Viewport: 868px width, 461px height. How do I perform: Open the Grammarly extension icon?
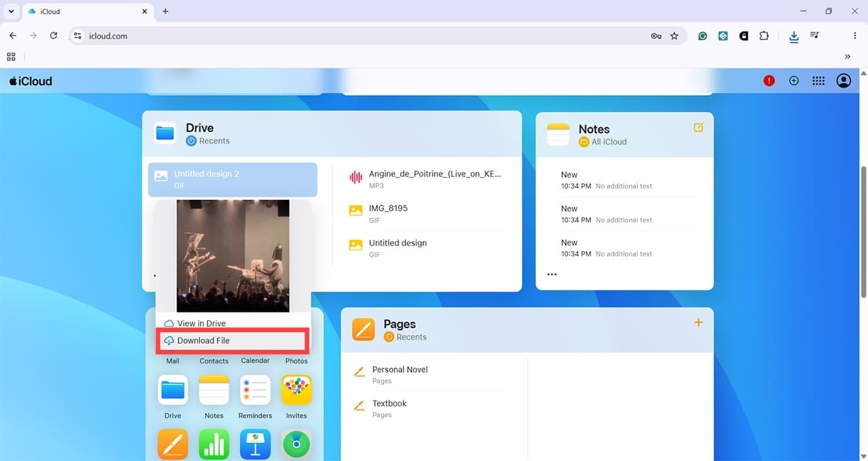coord(703,36)
